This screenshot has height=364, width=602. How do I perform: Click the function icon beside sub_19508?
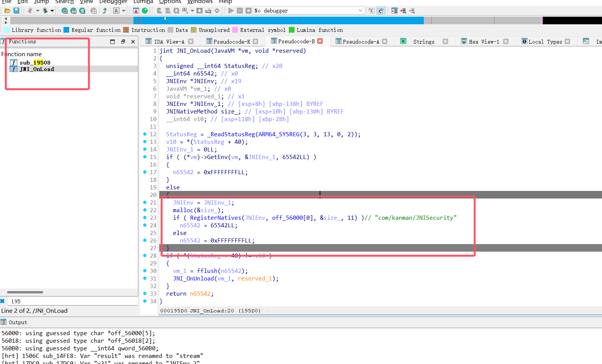(14, 63)
